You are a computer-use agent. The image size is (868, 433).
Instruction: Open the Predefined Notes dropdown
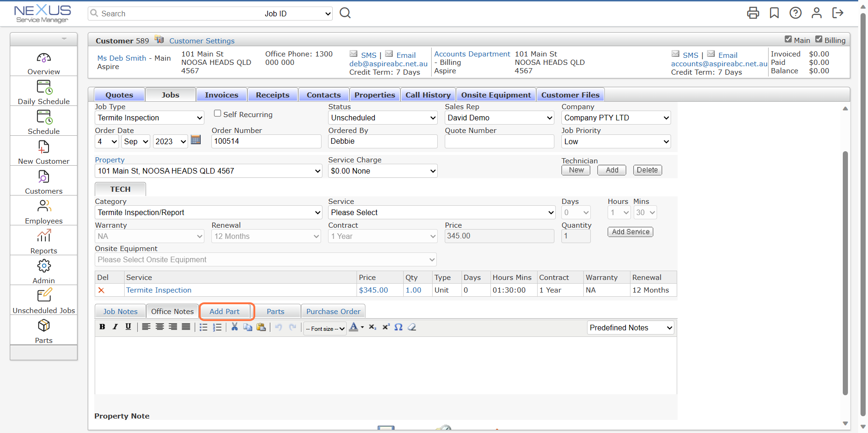click(x=630, y=328)
